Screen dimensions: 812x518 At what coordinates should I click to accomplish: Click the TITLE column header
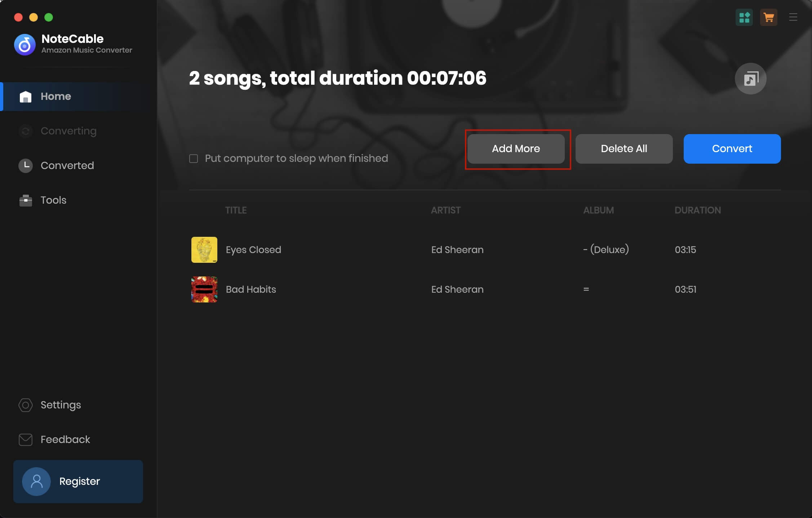pyautogui.click(x=236, y=209)
